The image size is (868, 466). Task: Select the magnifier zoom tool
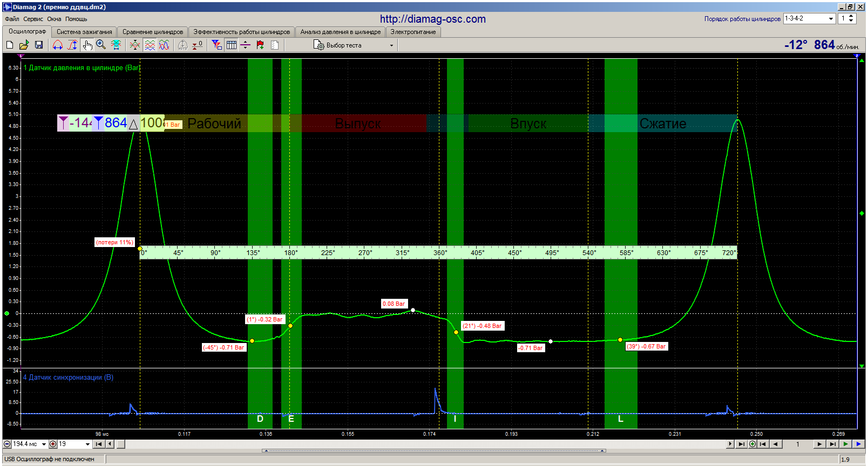[101, 45]
